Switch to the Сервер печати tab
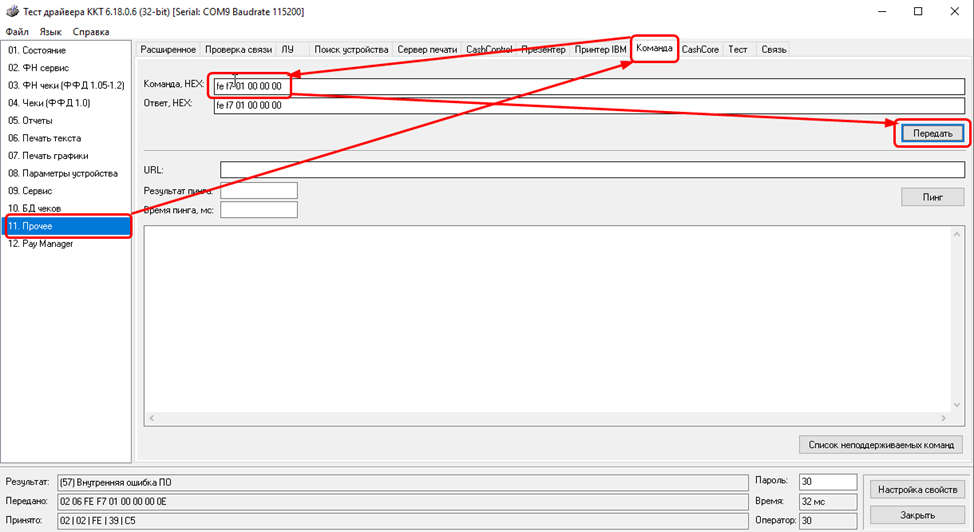Screen dimensions: 974x532 427,49
